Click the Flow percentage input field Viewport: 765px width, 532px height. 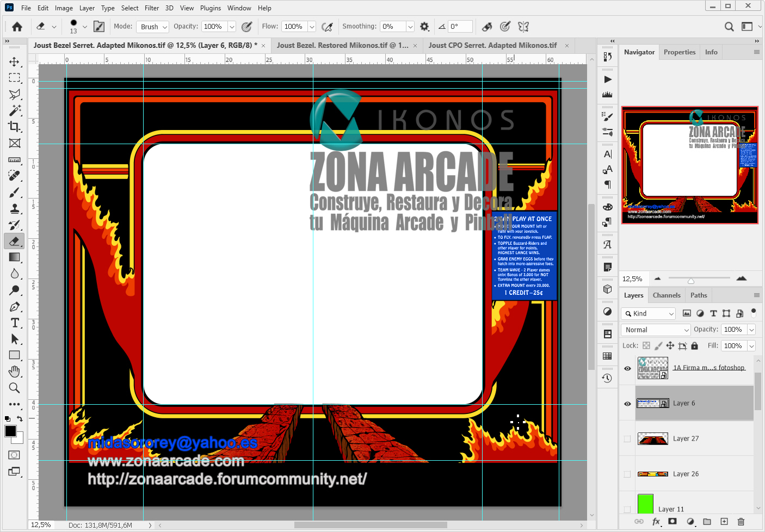294,27
